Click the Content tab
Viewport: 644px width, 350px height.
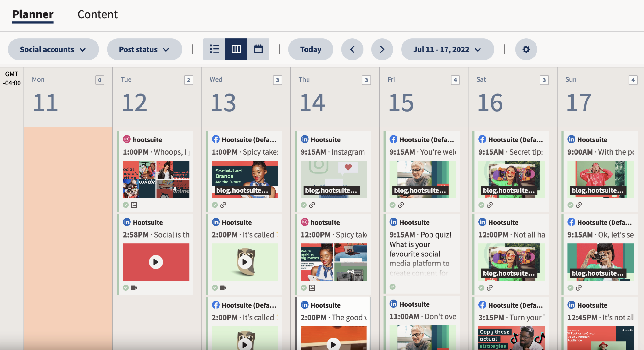point(97,14)
